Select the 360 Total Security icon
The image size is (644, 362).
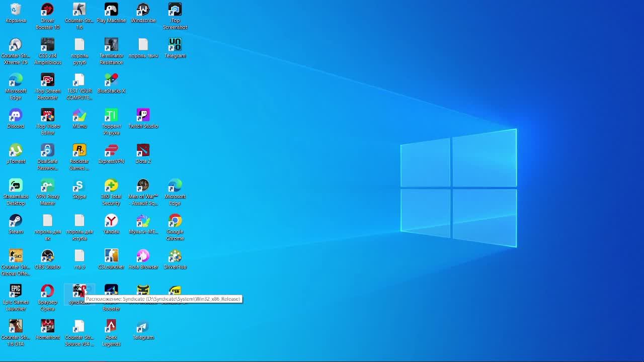(x=111, y=192)
